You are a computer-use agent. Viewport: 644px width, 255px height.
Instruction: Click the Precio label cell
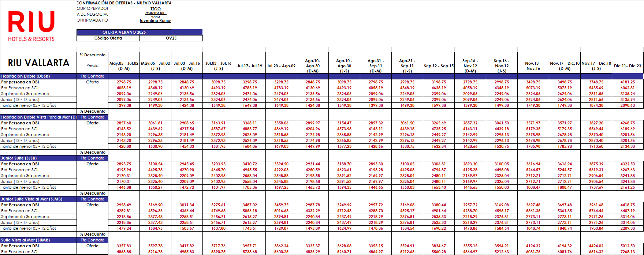point(92,66)
